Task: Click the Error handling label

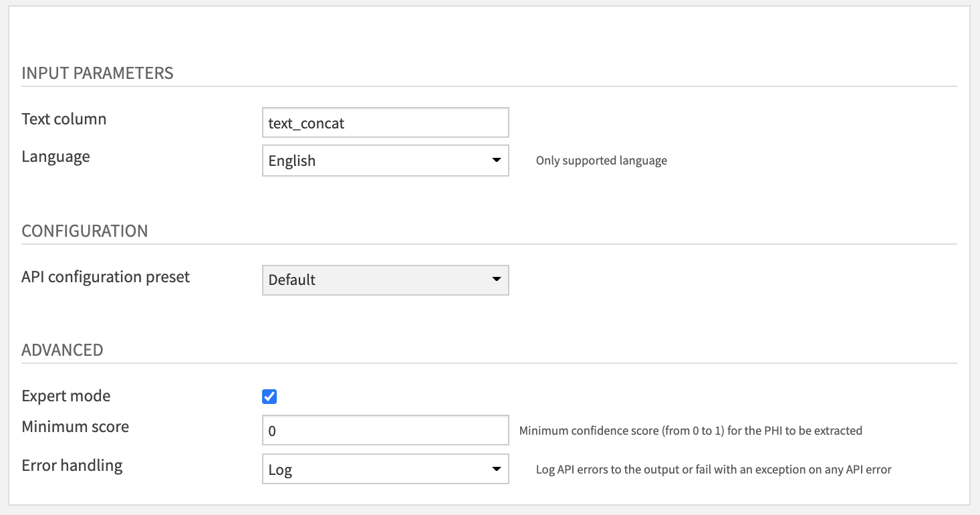Action: [72, 466]
